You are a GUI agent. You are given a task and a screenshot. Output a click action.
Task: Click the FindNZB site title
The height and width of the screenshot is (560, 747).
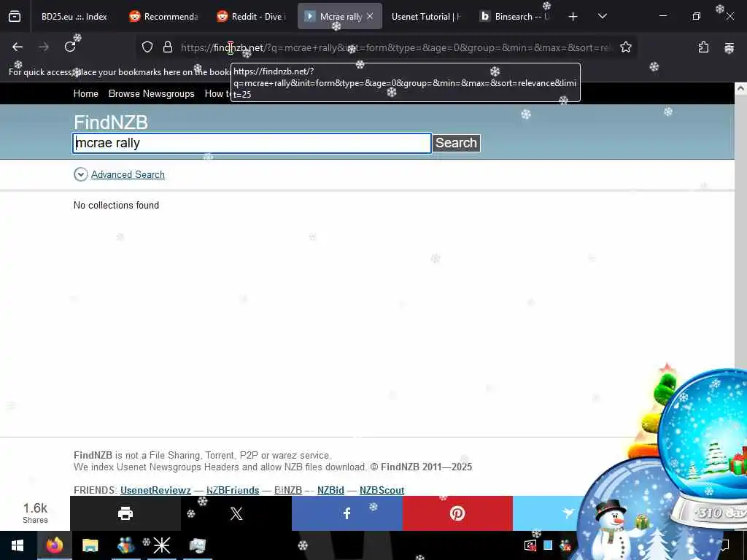(x=111, y=122)
